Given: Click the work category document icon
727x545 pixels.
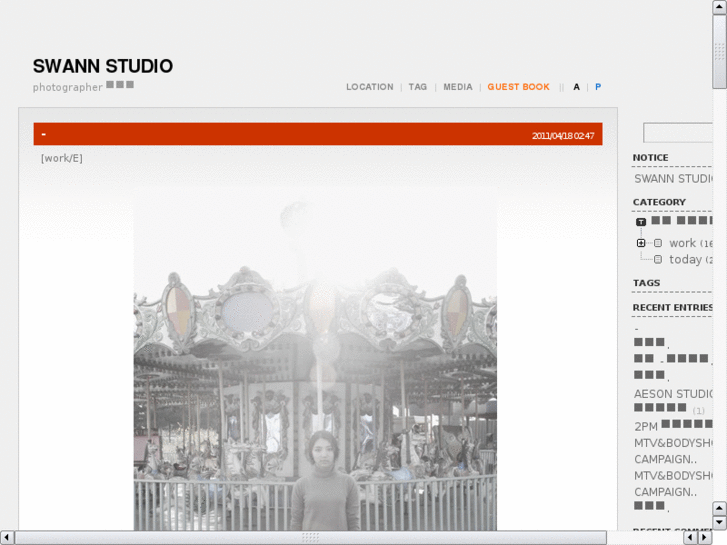Looking at the screenshot, I should (x=658, y=243).
